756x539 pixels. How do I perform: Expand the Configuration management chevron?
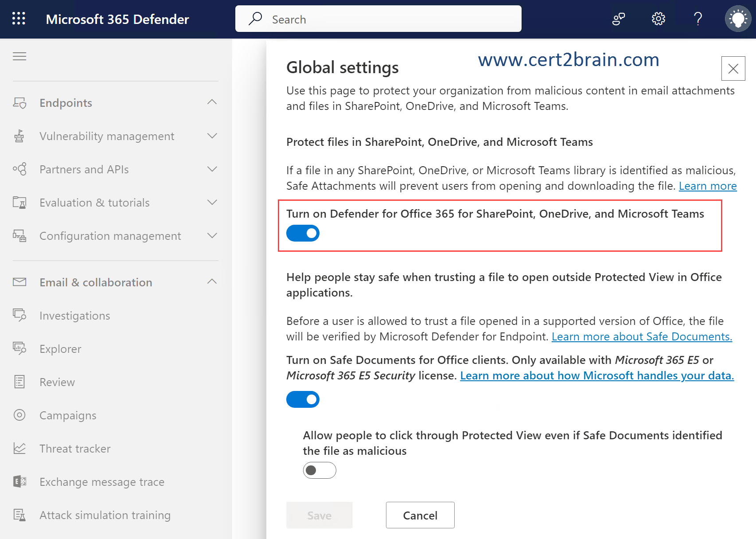[x=212, y=235]
